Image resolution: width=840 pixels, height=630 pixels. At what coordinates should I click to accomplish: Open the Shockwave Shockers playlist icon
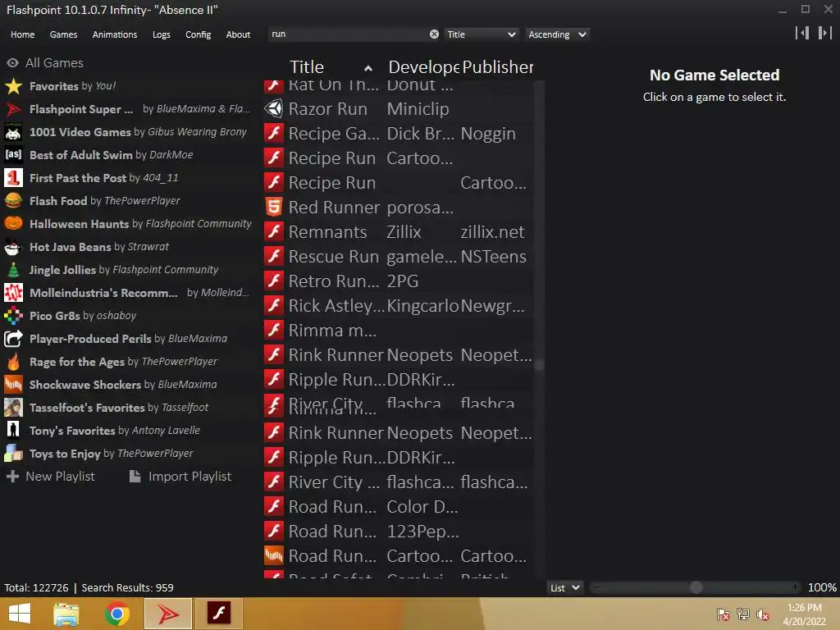13,385
